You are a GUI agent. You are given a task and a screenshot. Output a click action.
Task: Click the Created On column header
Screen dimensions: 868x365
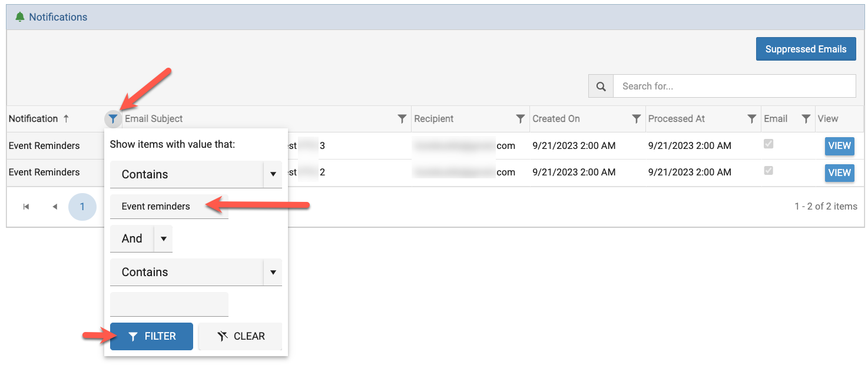[x=556, y=119]
